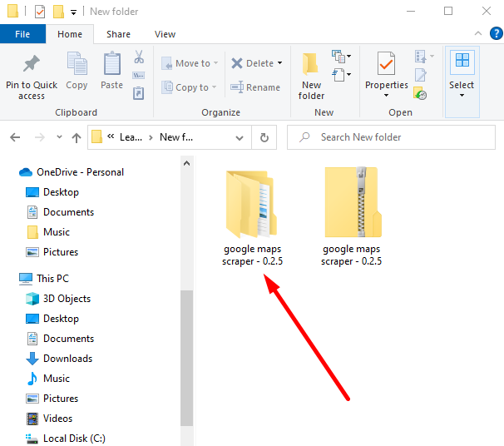Click the History icon in Open group
This screenshot has height=446, width=504.
coord(420,93)
